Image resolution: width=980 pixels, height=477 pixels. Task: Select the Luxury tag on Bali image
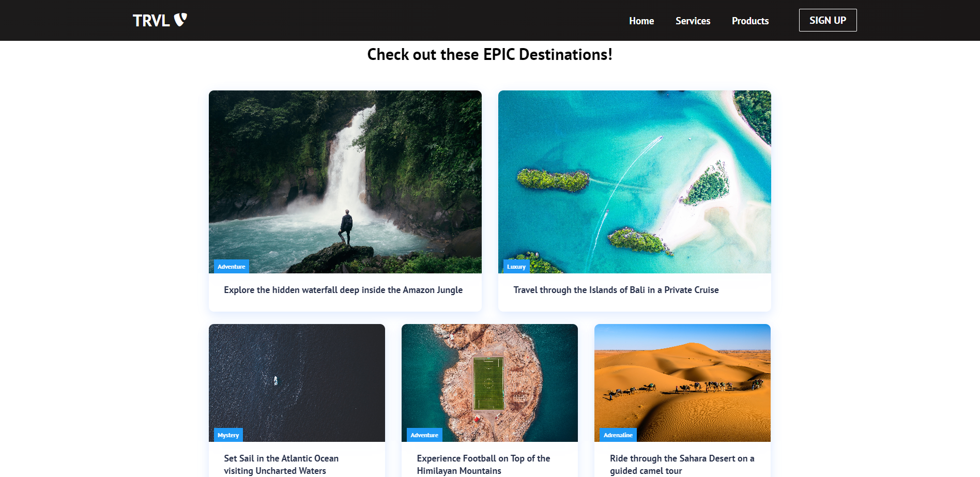tap(516, 267)
